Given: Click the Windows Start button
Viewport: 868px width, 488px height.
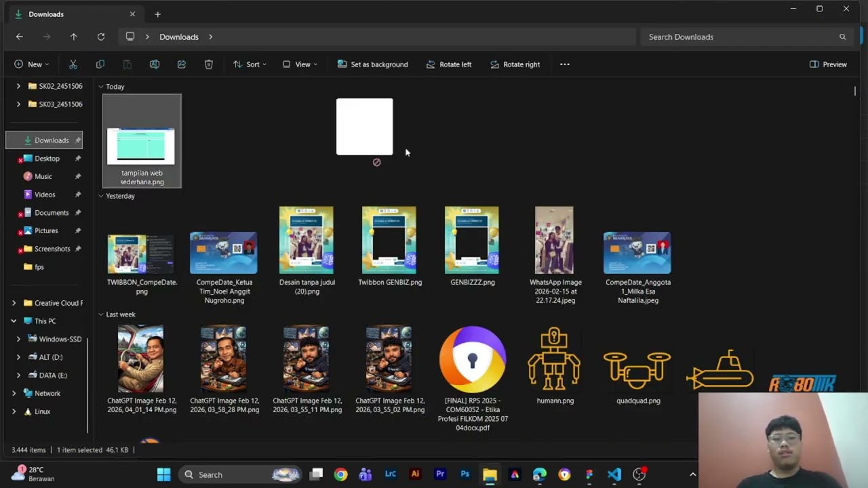Looking at the screenshot, I should point(163,474).
